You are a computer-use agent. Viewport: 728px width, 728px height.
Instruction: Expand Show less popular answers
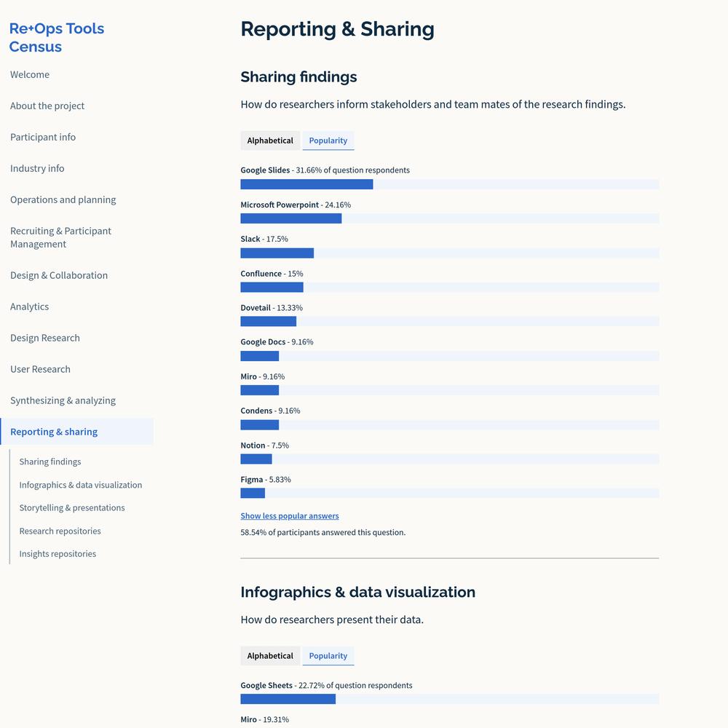[x=290, y=516]
